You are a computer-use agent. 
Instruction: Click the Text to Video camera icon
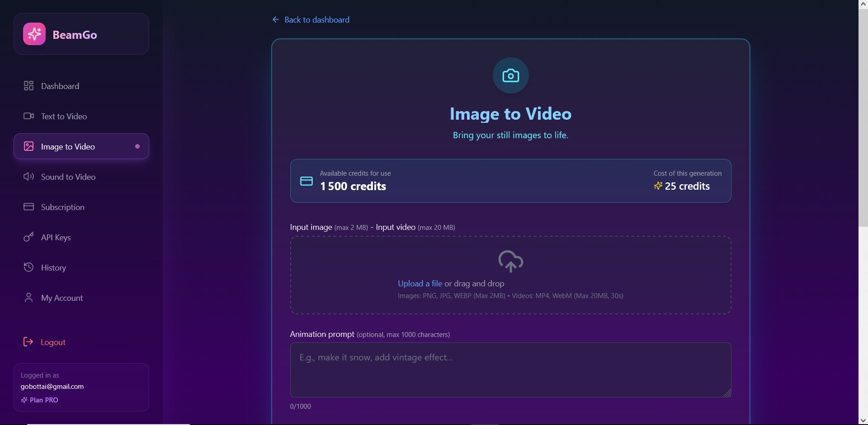pyautogui.click(x=28, y=116)
